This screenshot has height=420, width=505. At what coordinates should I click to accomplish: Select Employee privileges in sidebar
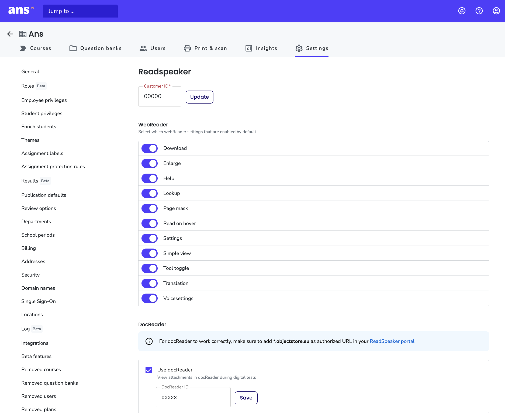(x=44, y=100)
